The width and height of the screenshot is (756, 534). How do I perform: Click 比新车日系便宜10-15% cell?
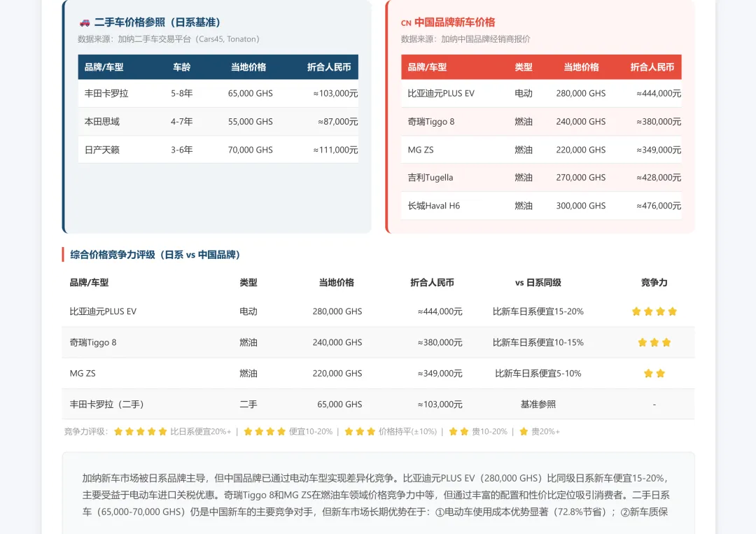538,342
